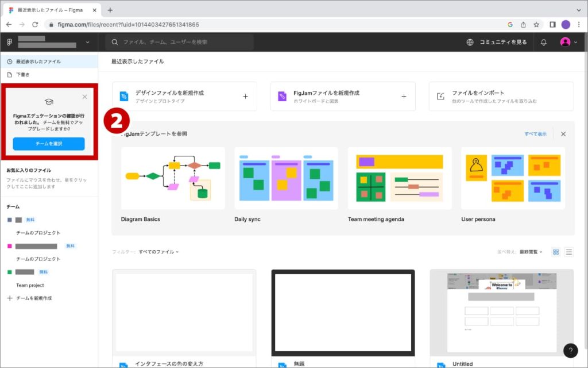Screen dimensions: 588x368
Task: Switch to grid view
Action: [x=556, y=252]
